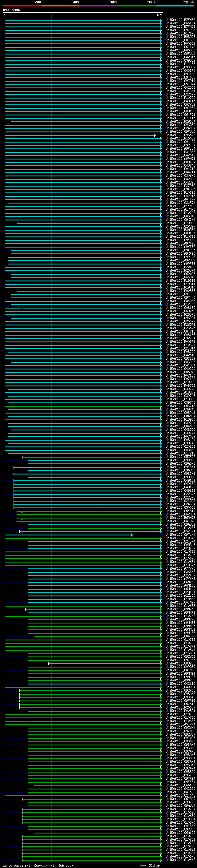Screen dimensions: 197x868
Task: Select hit label UniRef100_Q5I8Y4
Action: point(180,84)
